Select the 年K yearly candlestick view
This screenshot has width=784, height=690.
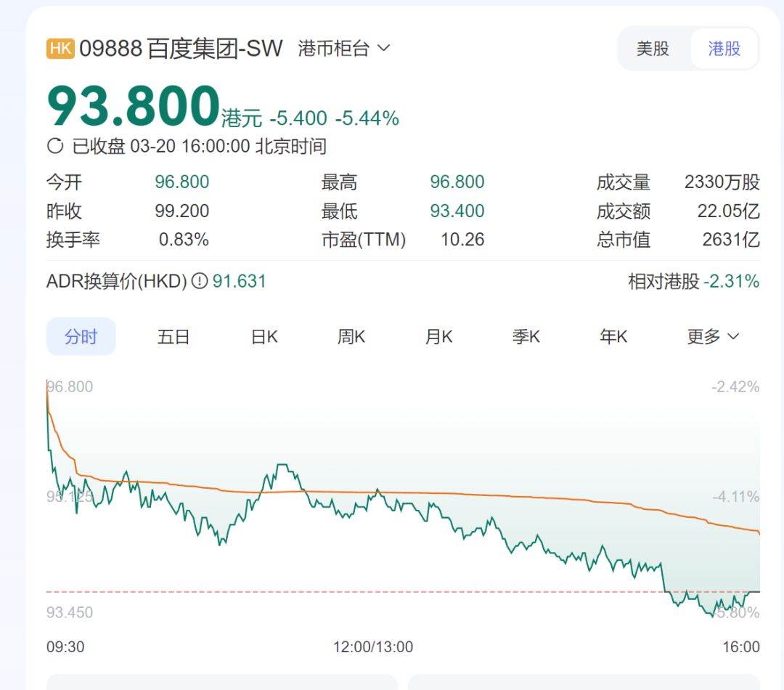tap(613, 336)
